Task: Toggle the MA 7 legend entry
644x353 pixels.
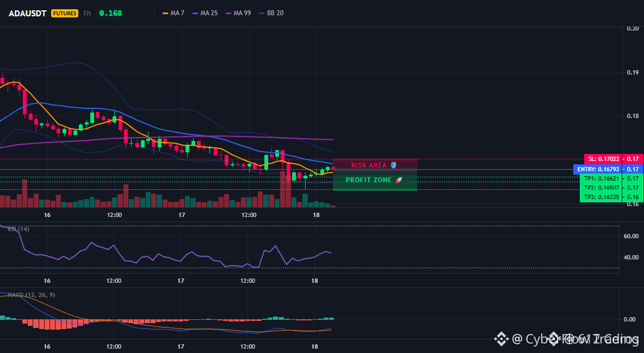Action: (x=174, y=13)
